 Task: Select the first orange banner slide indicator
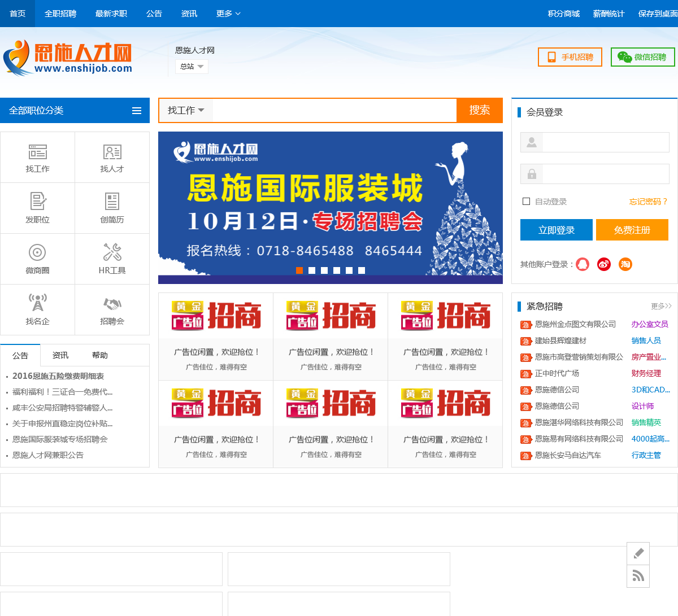[299, 270]
